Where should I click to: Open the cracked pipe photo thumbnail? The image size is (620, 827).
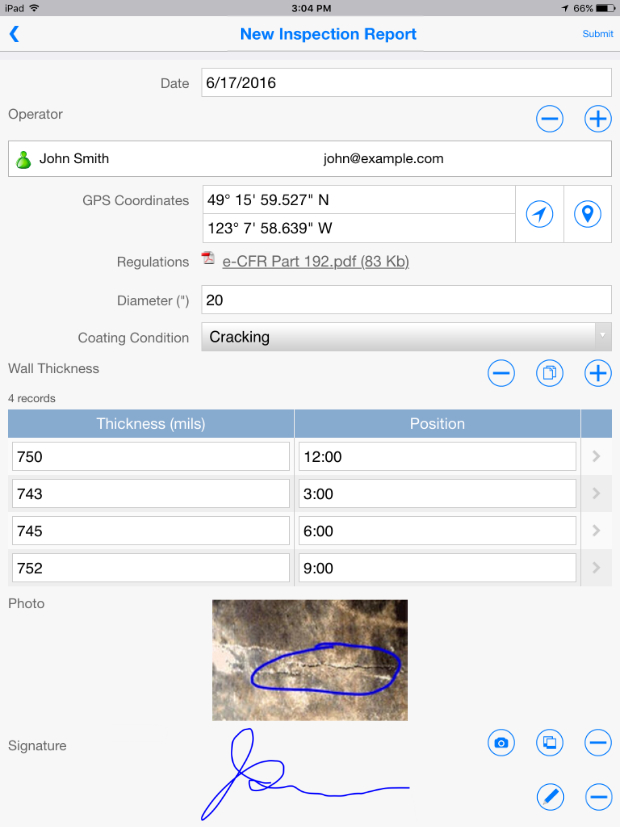click(310, 660)
